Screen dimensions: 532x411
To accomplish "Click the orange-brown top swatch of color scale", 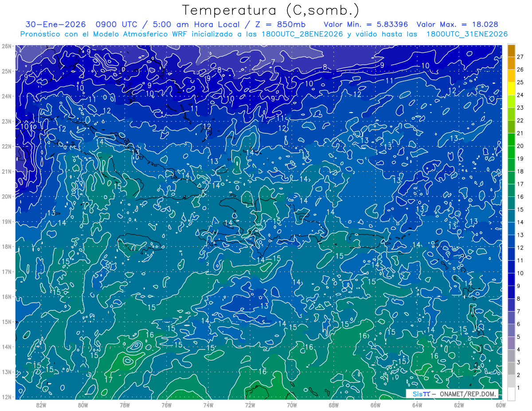I will click(511, 51).
